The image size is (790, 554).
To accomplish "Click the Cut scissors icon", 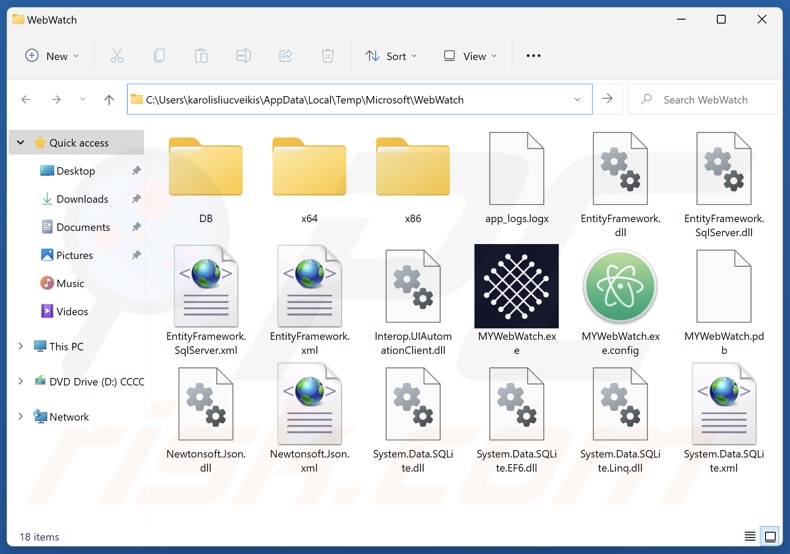I will click(117, 56).
